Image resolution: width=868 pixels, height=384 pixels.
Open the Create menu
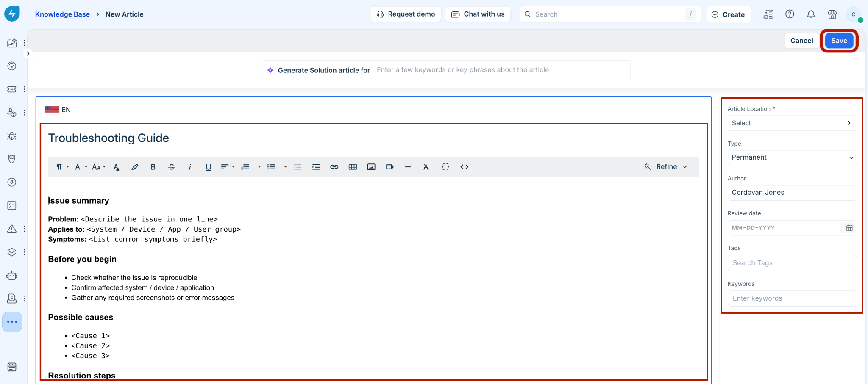pyautogui.click(x=728, y=14)
